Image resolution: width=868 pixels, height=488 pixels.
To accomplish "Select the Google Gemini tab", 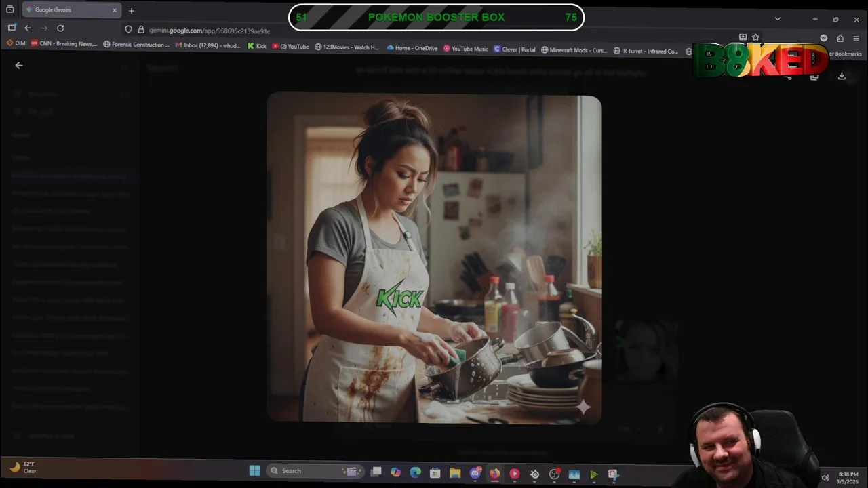I will tap(71, 10).
